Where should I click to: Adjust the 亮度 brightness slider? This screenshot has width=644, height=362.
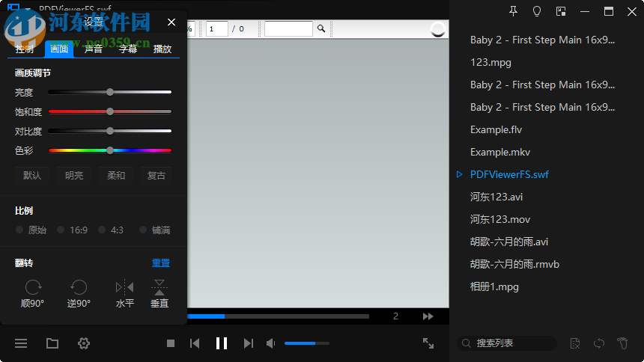(x=109, y=92)
